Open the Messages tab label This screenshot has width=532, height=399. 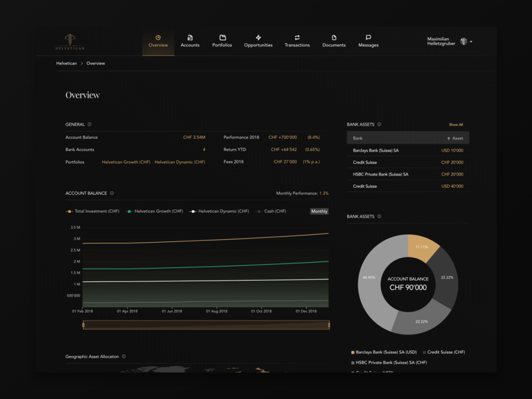[368, 45]
